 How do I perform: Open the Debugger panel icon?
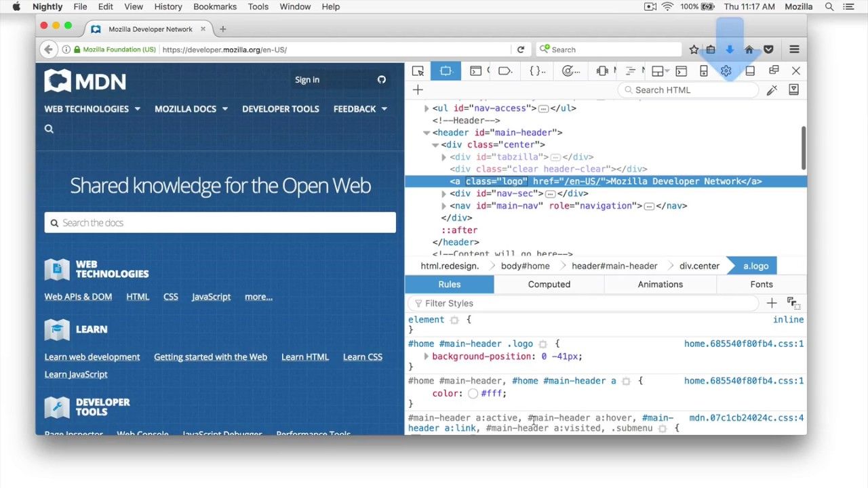coord(505,71)
